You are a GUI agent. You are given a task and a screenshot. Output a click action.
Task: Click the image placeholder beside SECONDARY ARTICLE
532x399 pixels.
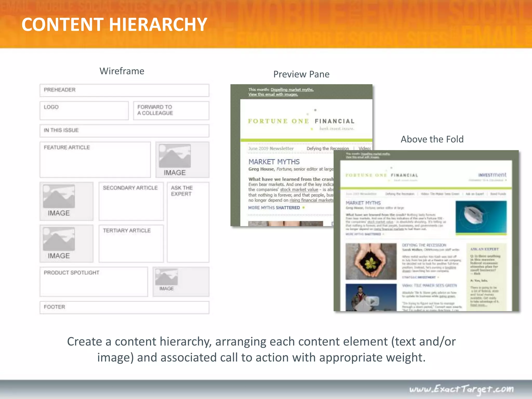(x=66, y=201)
